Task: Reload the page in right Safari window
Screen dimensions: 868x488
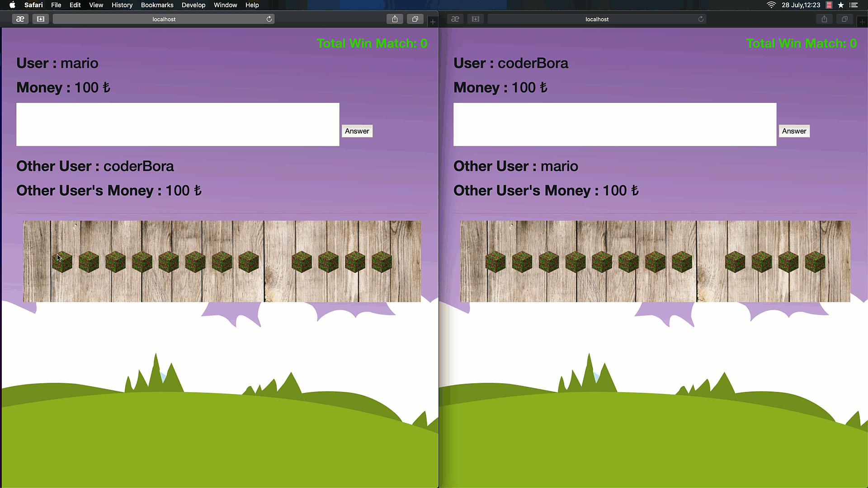Action: click(701, 19)
